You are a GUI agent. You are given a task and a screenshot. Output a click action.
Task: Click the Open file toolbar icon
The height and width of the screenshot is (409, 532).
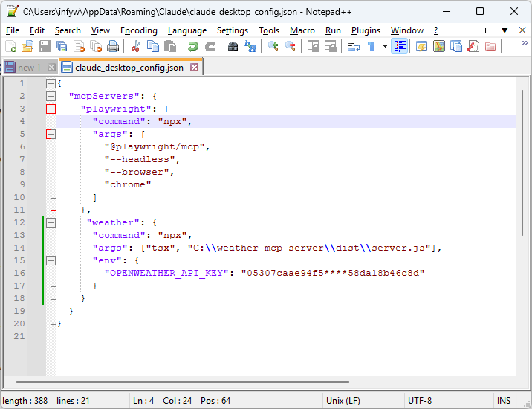pos(27,46)
